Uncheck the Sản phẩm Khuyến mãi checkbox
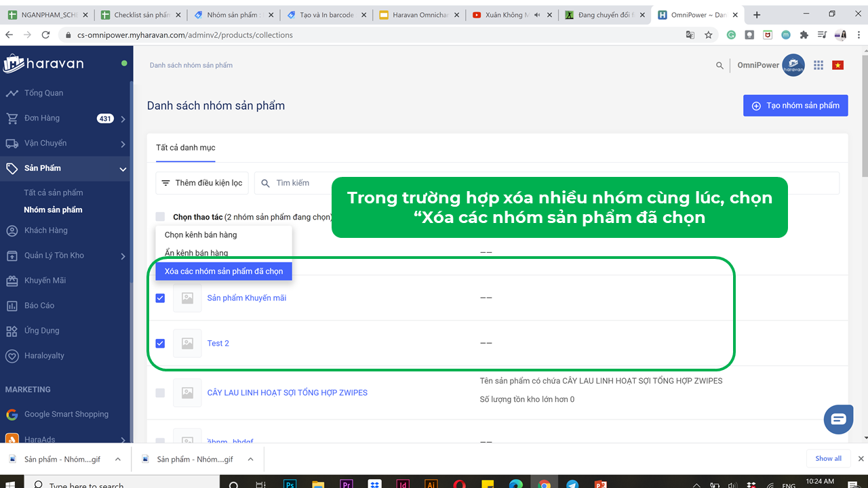The width and height of the screenshot is (868, 488). pos(160,298)
